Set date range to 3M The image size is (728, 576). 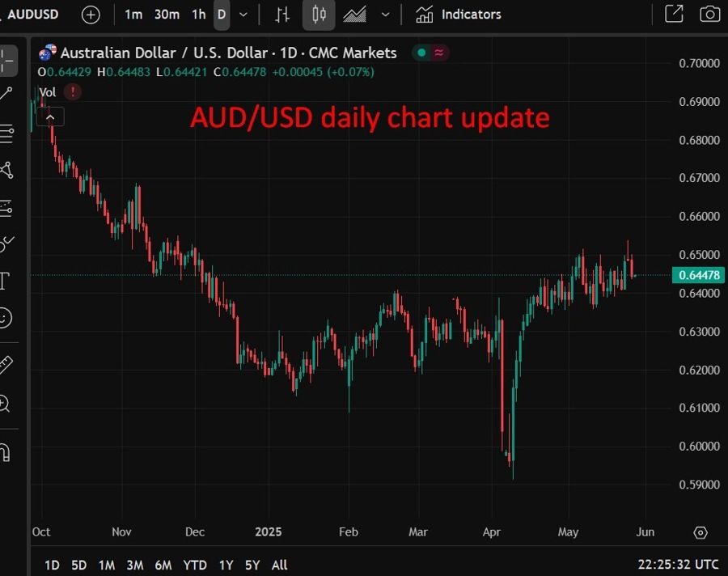click(x=135, y=565)
